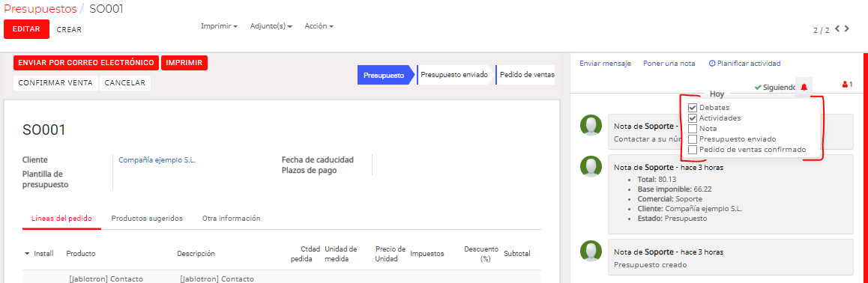
Task: Enable Pedido de ventas confirmado checkbox
Action: coord(692,149)
